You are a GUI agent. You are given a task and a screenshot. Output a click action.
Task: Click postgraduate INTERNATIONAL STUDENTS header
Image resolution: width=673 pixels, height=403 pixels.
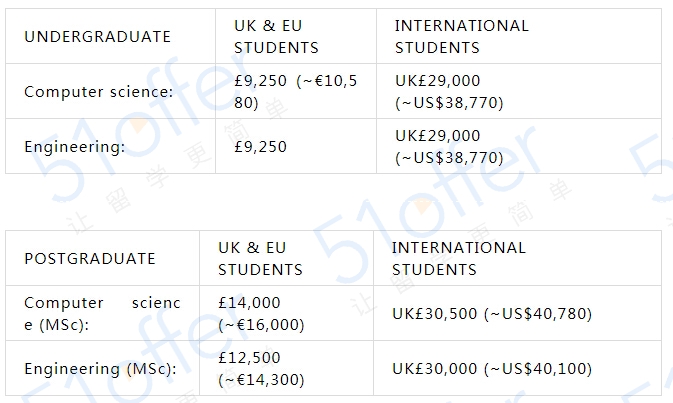tap(518, 258)
